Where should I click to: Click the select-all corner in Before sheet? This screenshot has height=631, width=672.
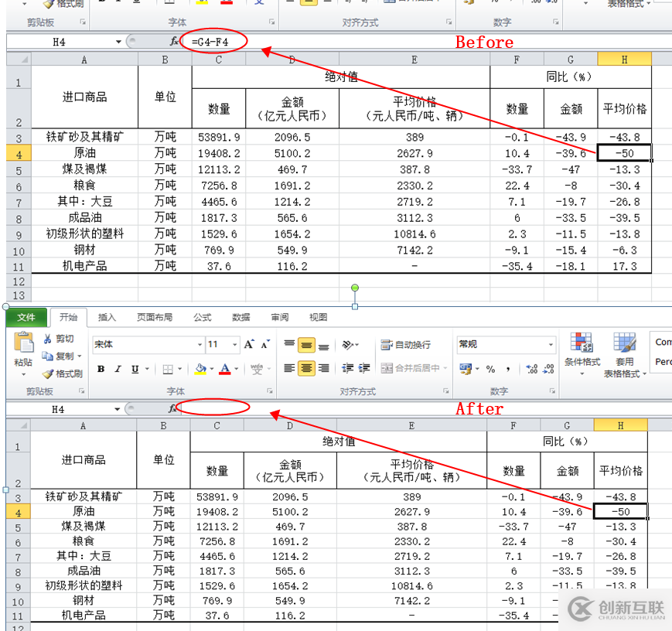[x=19, y=59]
